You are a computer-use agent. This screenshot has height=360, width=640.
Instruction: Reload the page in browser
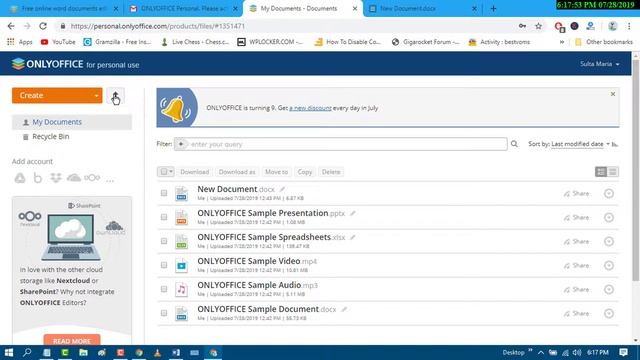tap(43, 26)
